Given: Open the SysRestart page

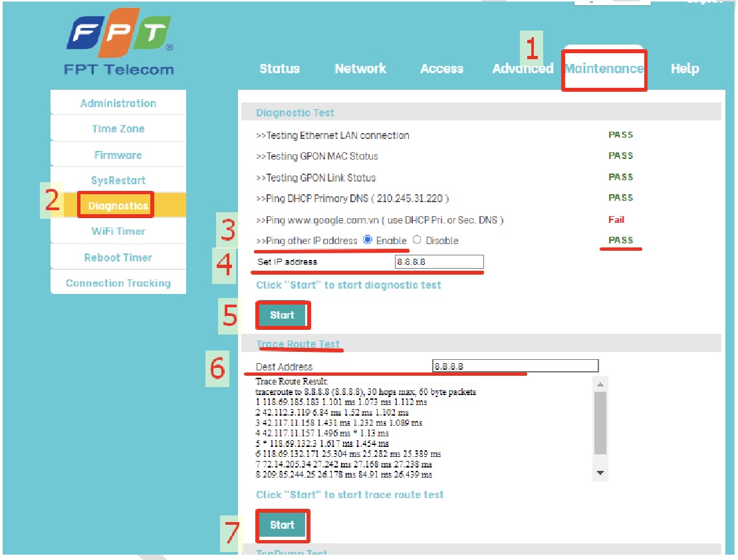Looking at the screenshot, I should [x=118, y=180].
